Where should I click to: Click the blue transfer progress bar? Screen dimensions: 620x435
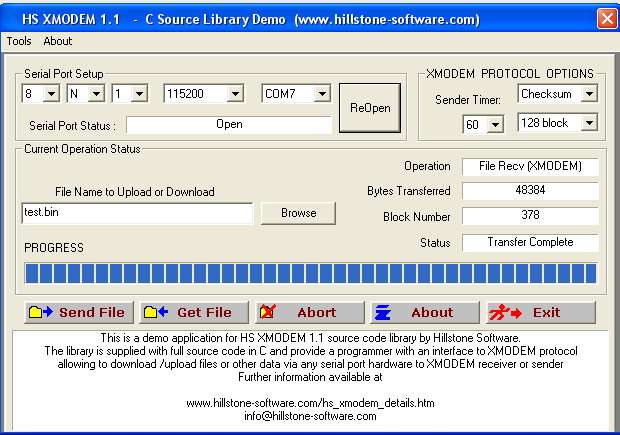coord(311,274)
